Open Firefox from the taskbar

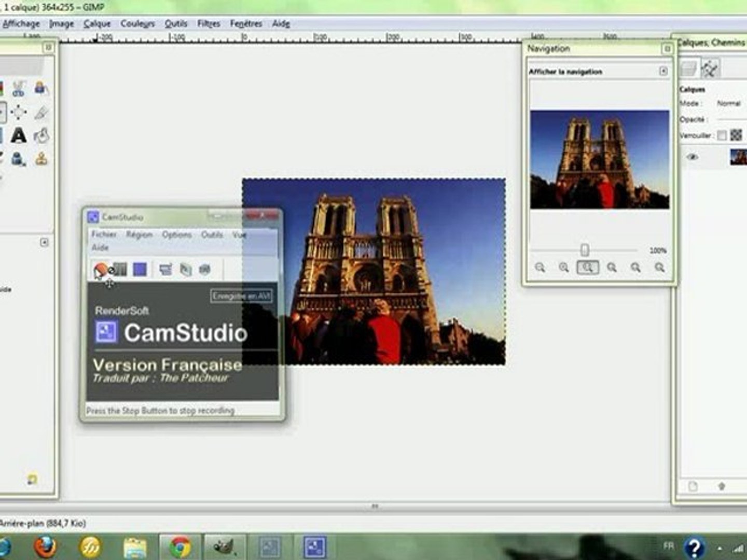point(46,547)
